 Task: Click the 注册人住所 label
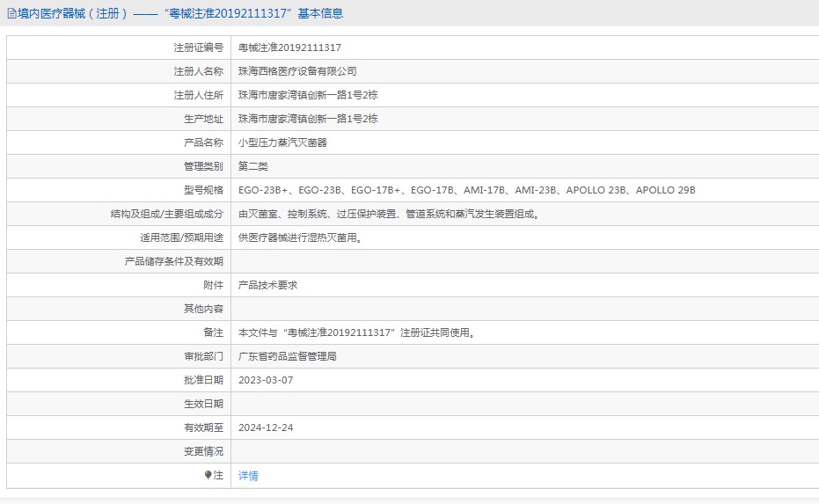pyautogui.click(x=199, y=95)
